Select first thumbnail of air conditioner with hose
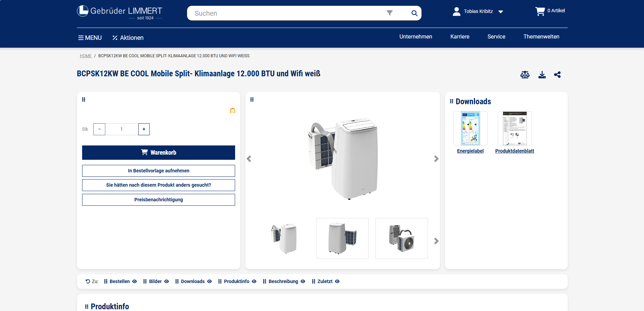Screen dimensions: 644x311 click(284, 238)
